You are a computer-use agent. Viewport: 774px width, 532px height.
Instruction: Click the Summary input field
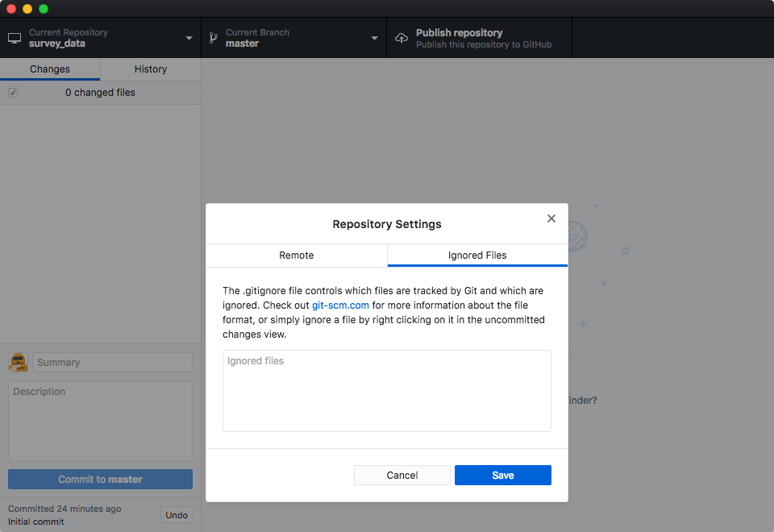tap(112, 362)
